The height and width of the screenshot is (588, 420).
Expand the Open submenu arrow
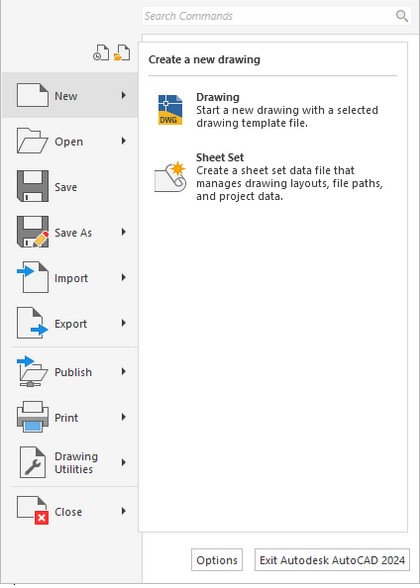point(123,141)
